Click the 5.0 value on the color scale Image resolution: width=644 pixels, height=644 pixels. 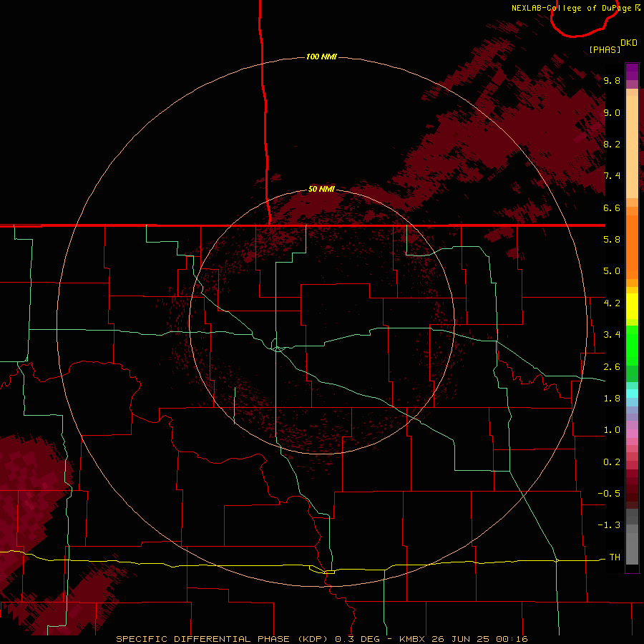pos(612,271)
